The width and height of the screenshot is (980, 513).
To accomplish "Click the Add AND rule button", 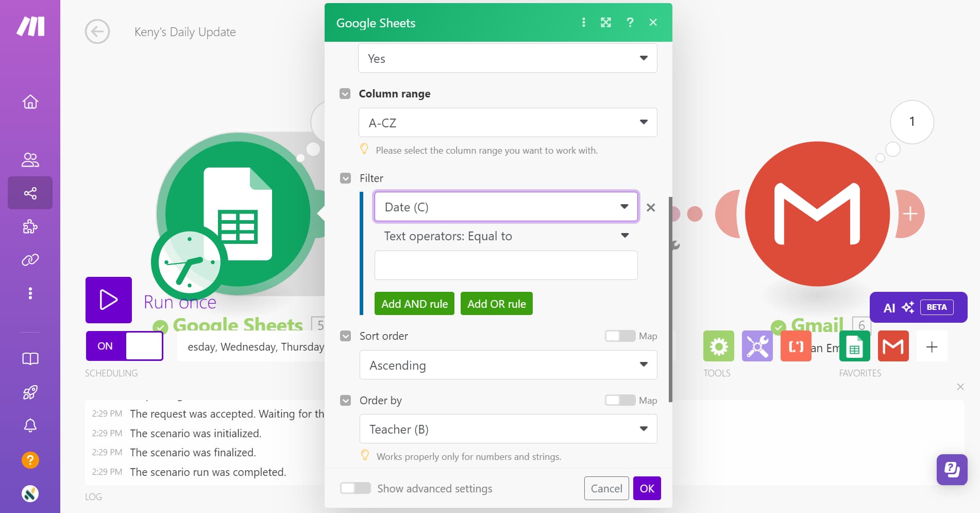I will pyautogui.click(x=414, y=304).
